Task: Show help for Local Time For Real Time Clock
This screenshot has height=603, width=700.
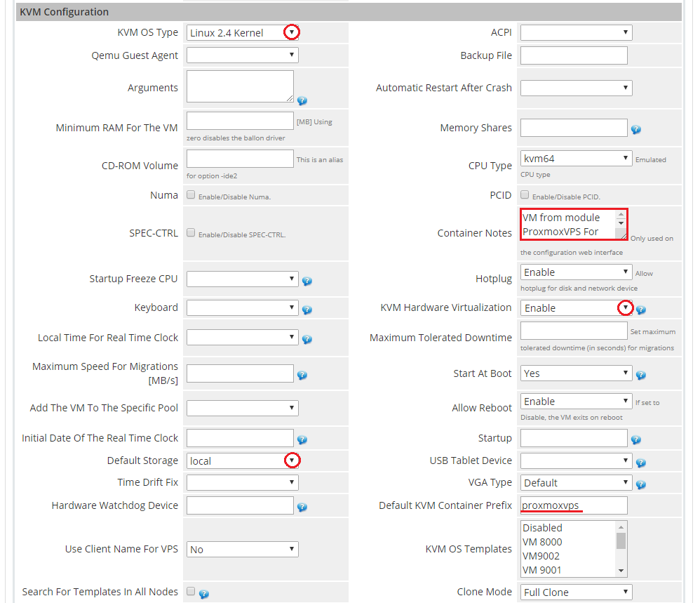Action: (x=307, y=339)
